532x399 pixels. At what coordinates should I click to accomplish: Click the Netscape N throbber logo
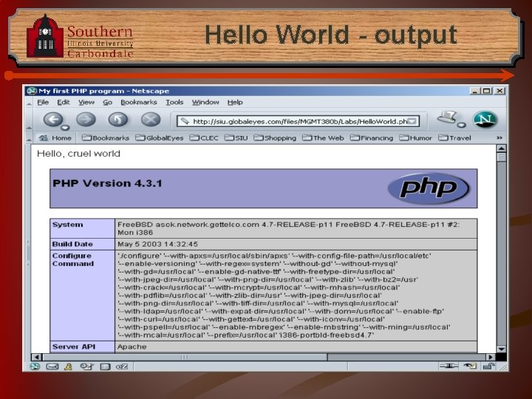point(485,120)
